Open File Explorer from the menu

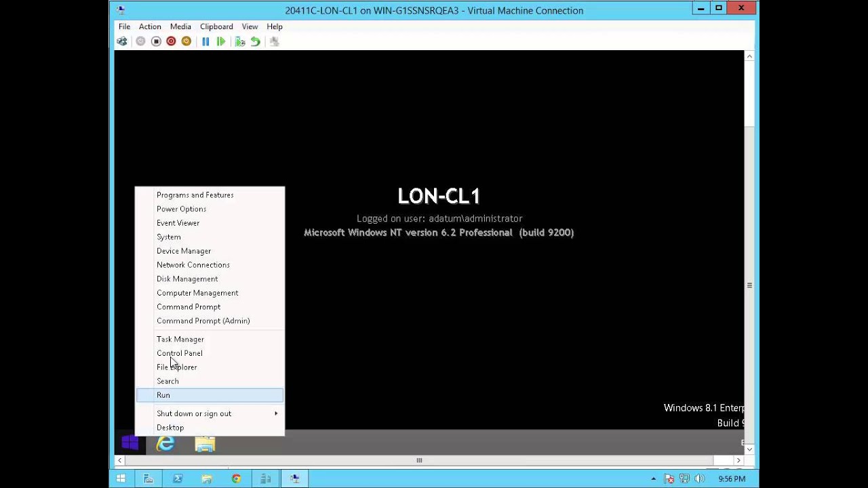(x=210, y=367)
